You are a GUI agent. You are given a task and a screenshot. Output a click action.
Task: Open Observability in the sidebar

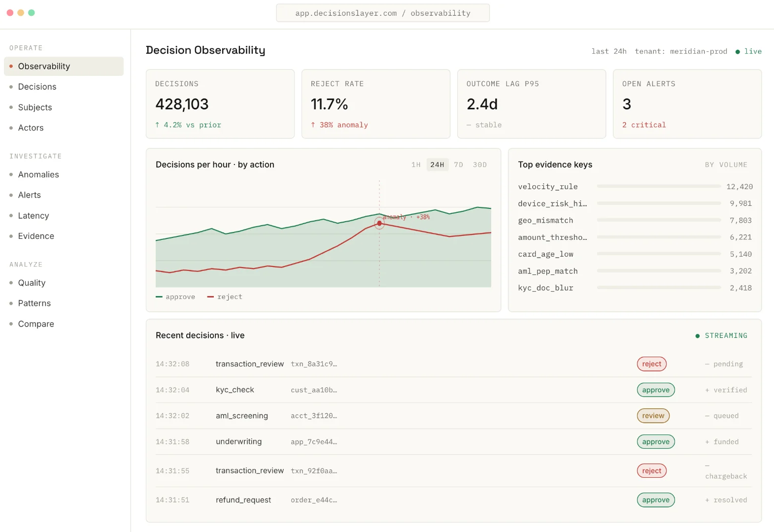tap(64, 66)
